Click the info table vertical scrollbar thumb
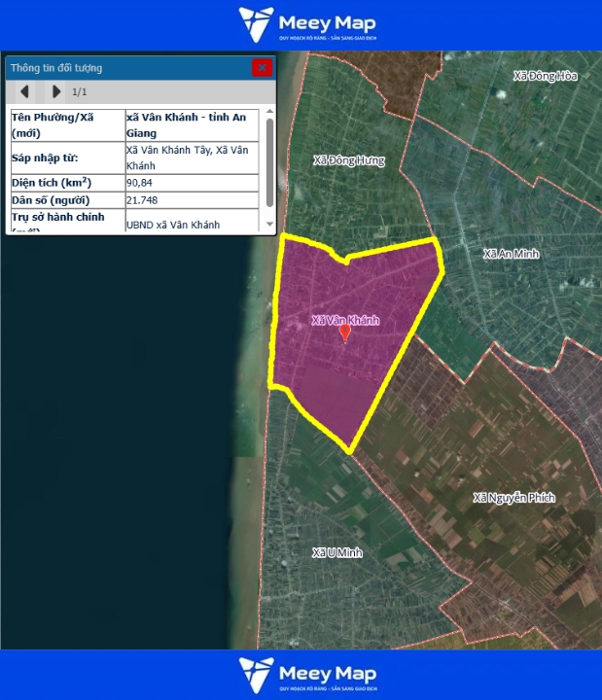The width and height of the screenshot is (602, 700). click(269, 161)
